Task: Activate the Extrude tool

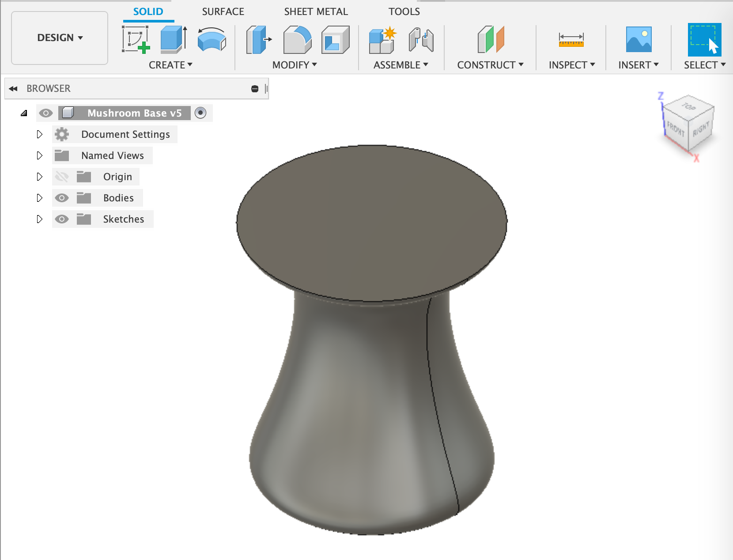Action: [171, 40]
